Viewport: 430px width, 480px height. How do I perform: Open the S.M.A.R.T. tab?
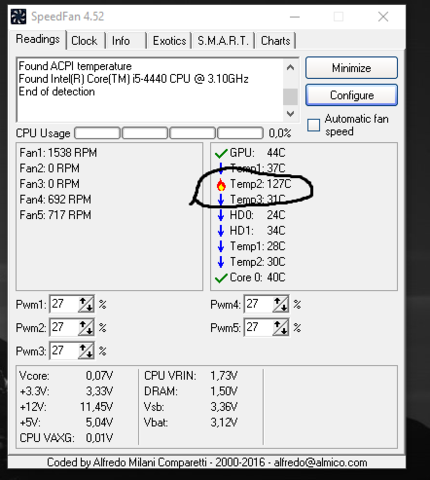pos(223,41)
